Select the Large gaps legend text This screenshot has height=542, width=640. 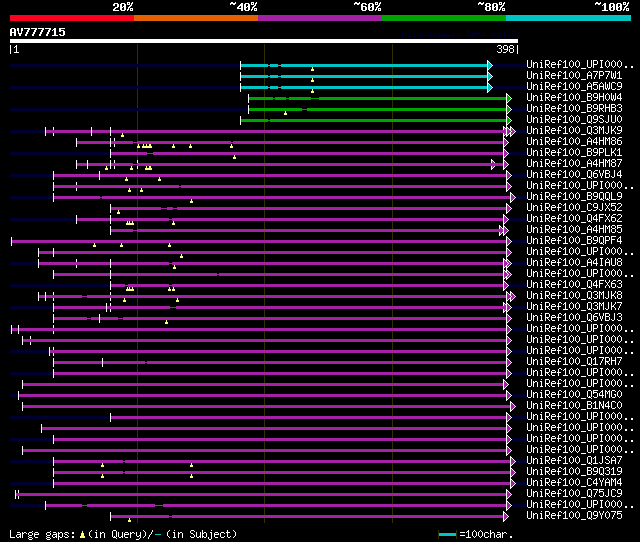coord(42,534)
